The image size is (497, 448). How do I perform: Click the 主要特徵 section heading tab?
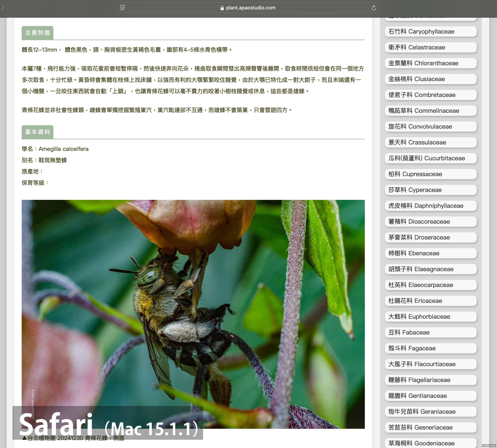(37, 33)
